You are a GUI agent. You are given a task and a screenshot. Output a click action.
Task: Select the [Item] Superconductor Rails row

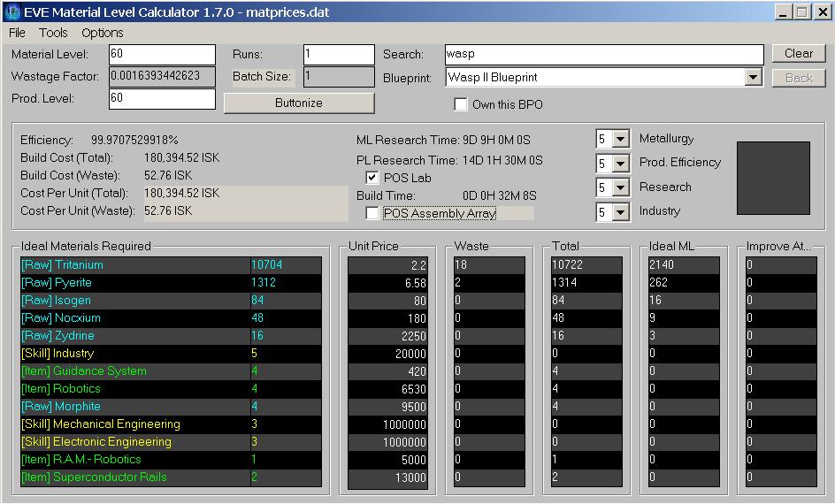pyautogui.click(x=171, y=477)
